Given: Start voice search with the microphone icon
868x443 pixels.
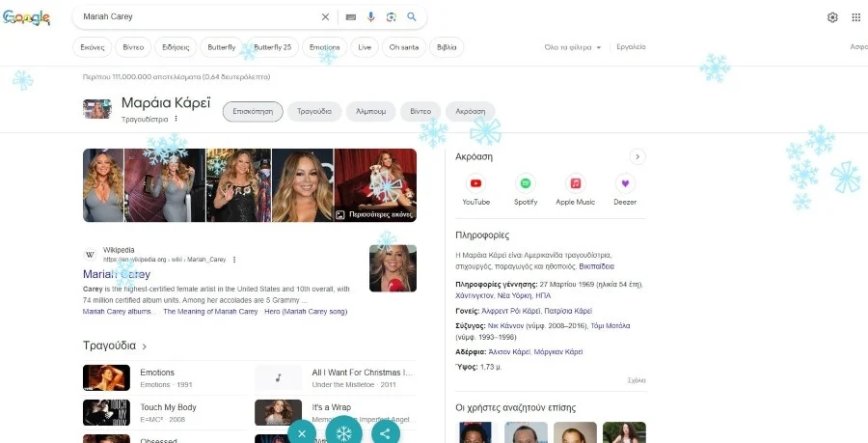Looking at the screenshot, I should point(371,17).
